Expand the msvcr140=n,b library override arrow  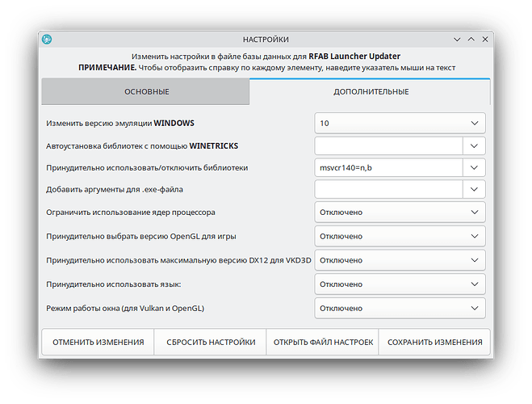[x=474, y=168]
